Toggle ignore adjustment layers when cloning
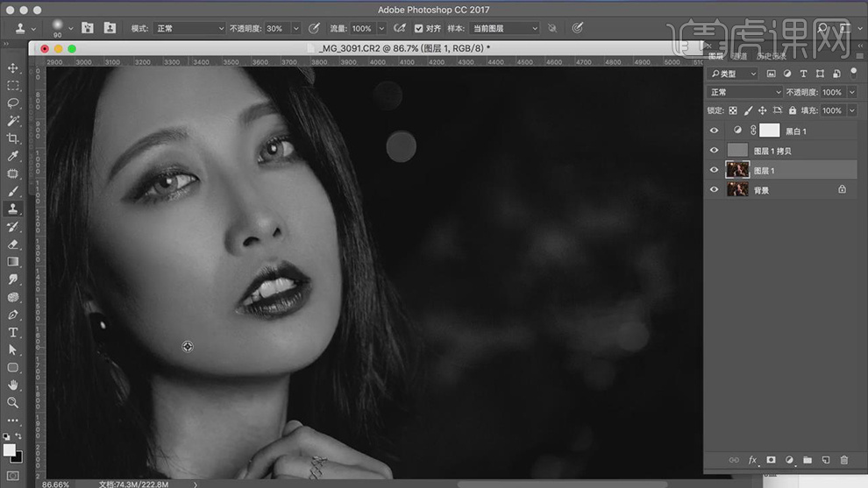868x488 pixels. point(551,28)
